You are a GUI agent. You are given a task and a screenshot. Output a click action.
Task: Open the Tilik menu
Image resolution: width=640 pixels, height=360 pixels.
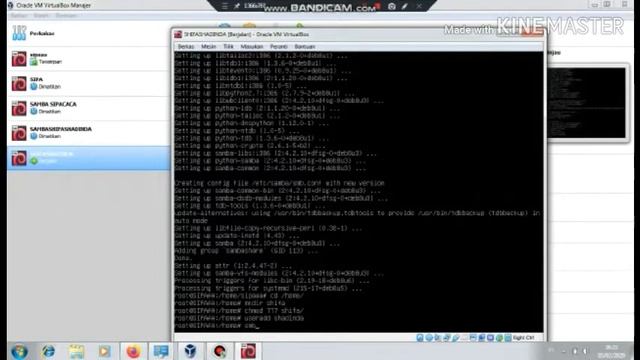click(x=228, y=47)
